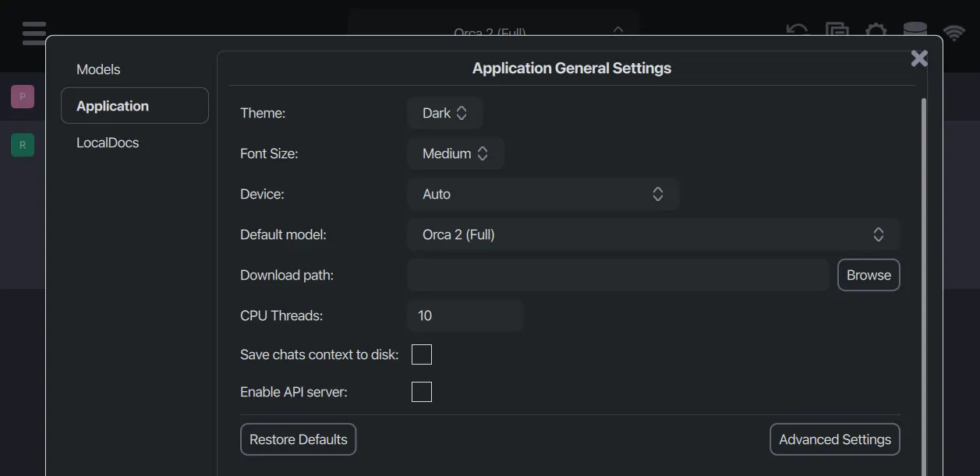The image size is (980, 476).
Task: Tick the Enable API server checkbox
Action: point(422,392)
